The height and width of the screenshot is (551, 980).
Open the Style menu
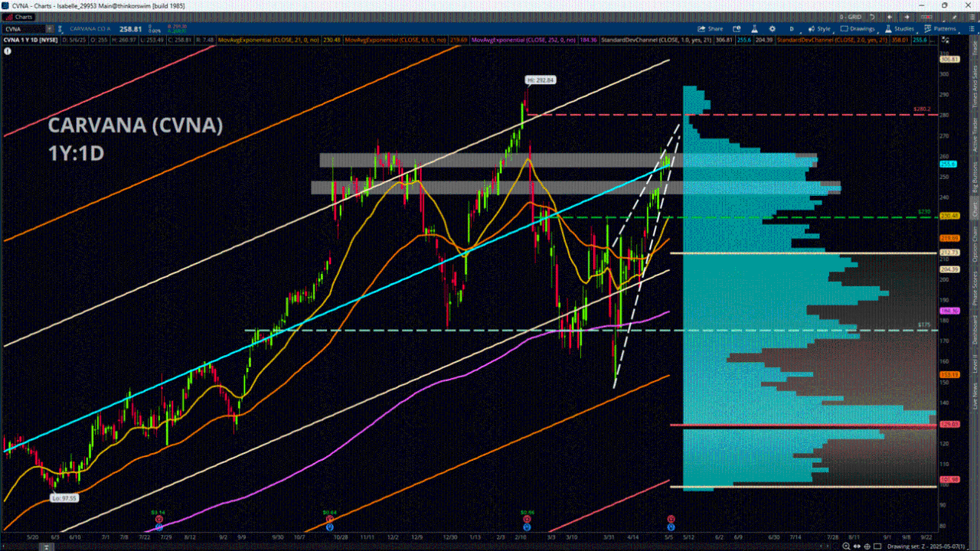(x=819, y=28)
